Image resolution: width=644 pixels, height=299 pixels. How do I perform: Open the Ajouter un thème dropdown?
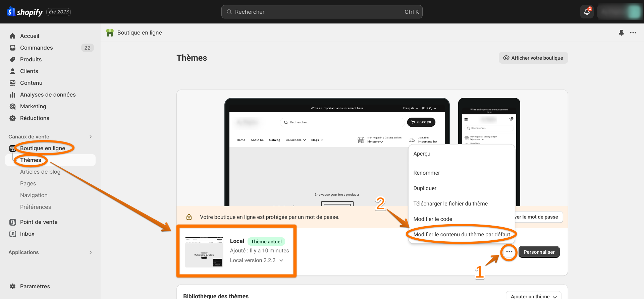click(x=534, y=296)
